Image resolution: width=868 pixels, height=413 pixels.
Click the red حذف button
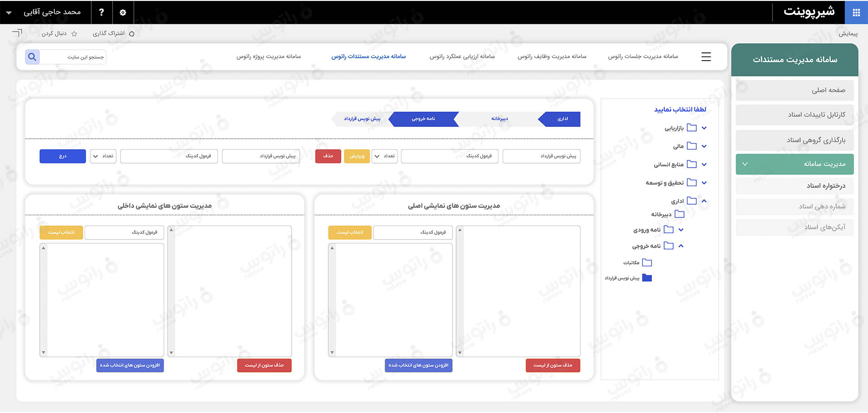pos(328,156)
